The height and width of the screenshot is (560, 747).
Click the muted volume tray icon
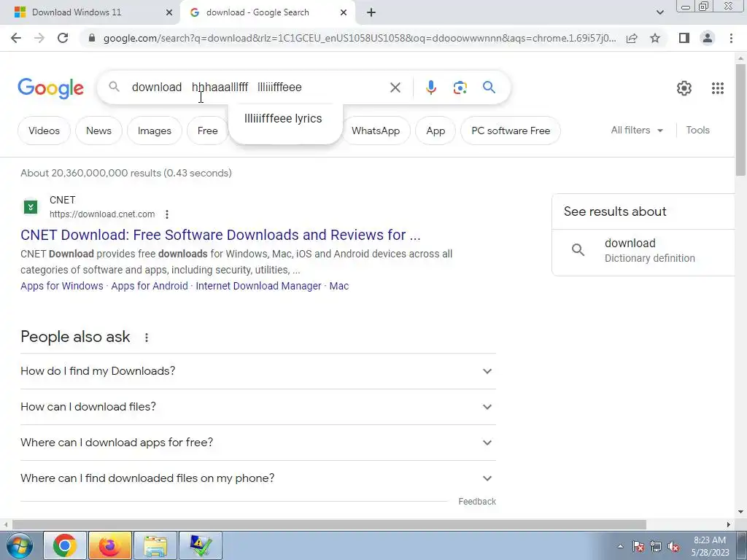coord(673,547)
